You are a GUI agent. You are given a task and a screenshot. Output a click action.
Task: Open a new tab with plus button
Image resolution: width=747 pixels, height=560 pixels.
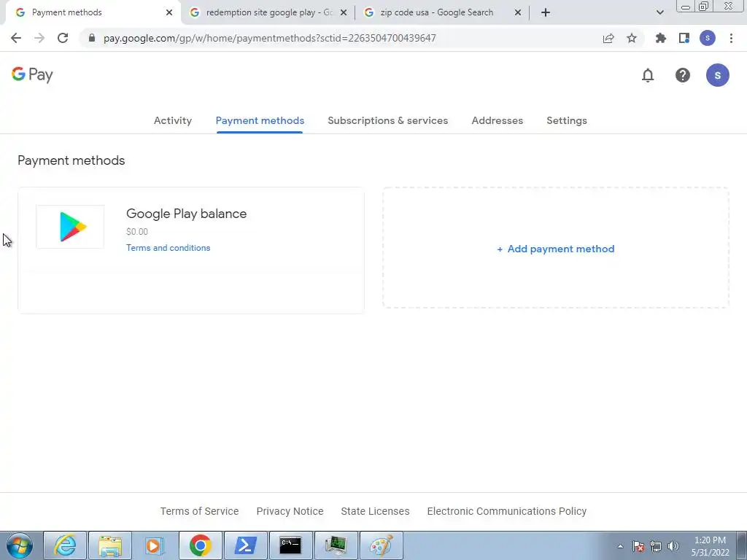coord(546,12)
